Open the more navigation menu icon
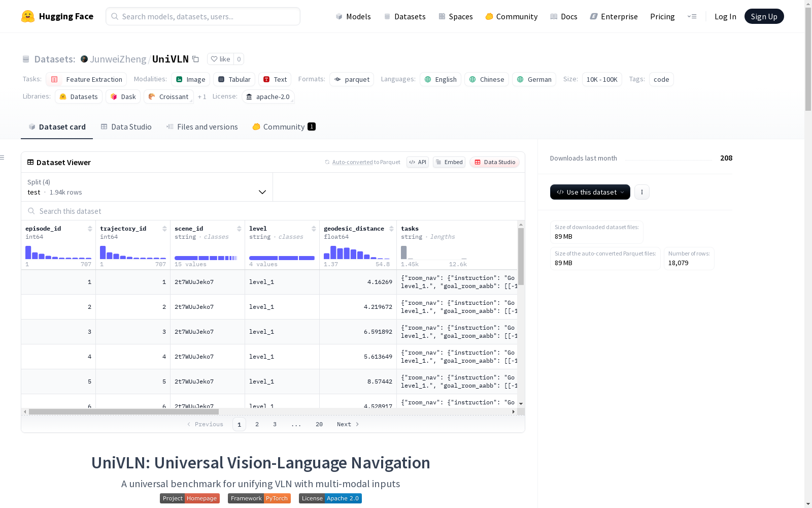 point(692,16)
